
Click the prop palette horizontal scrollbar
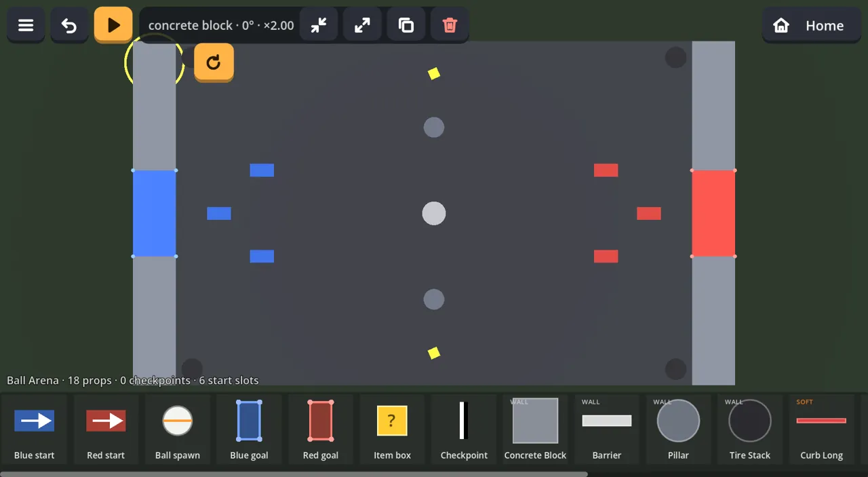(294, 474)
